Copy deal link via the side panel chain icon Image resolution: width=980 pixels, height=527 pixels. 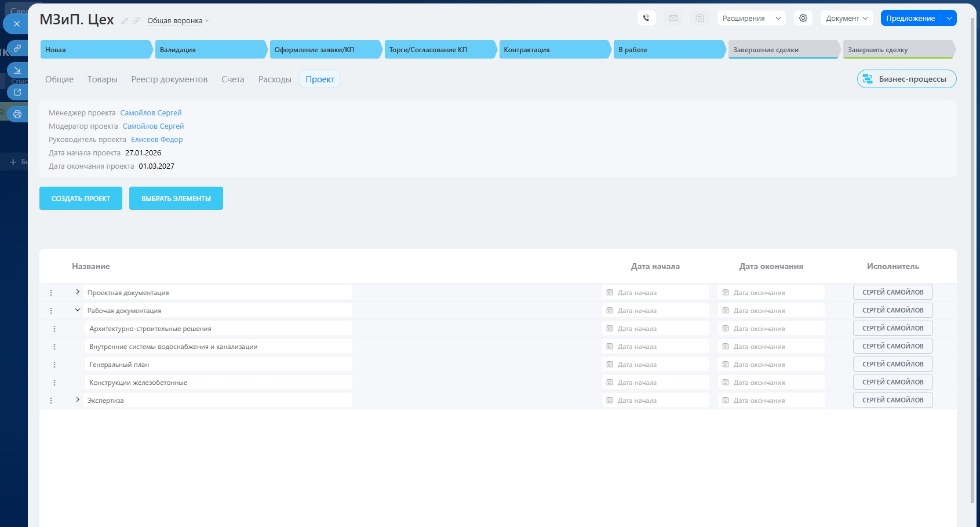tap(17, 48)
